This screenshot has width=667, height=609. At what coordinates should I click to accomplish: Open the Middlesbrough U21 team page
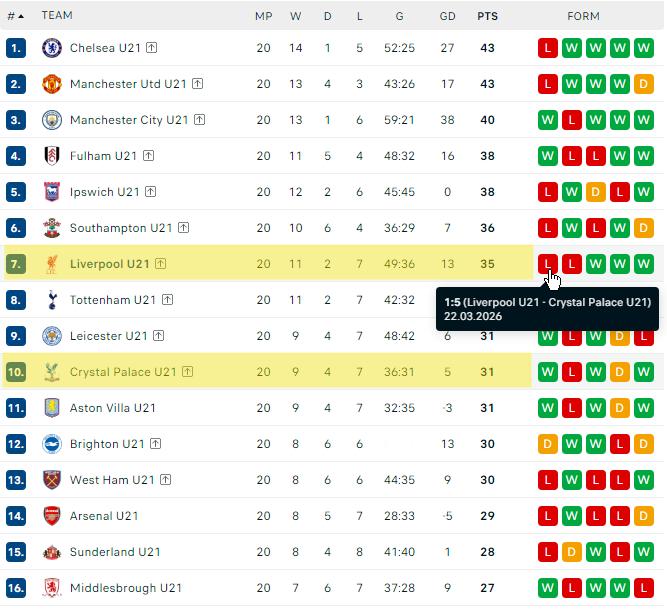[126, 588]
